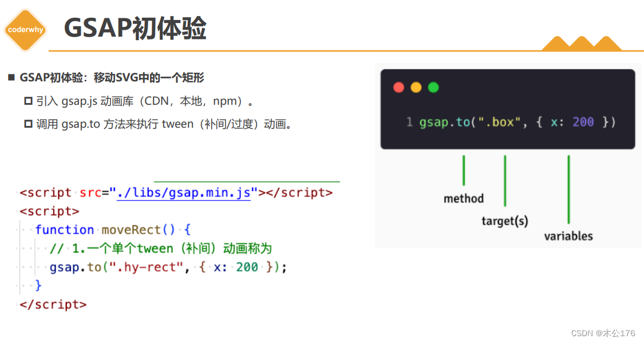Click the 'function moveRect()' code line
This screenshot has width=644, height=343.
click(x=113, y=230)
